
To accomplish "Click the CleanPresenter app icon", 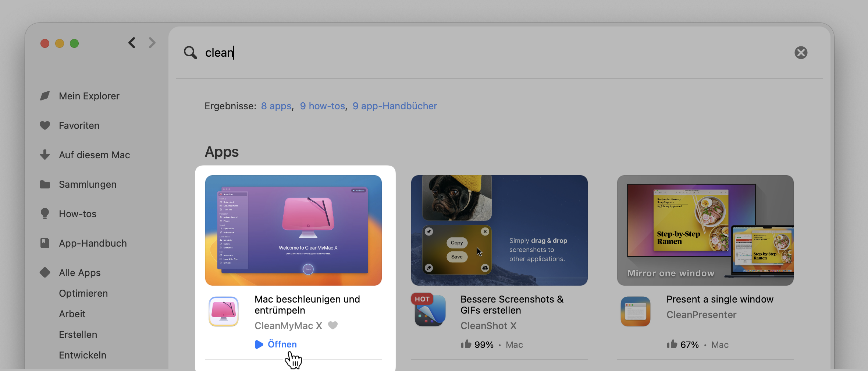I will (x=636, y=311).
